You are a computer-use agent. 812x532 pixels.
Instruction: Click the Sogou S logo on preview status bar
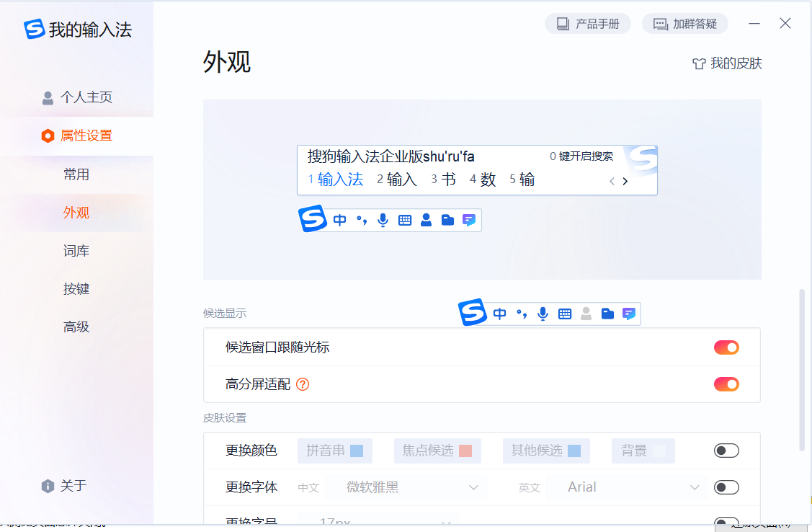[x=312, y=218]
